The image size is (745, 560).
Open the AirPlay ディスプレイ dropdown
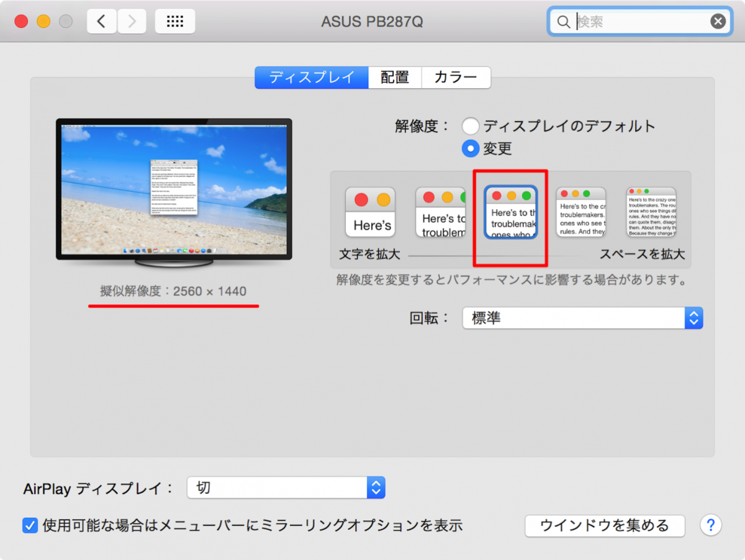[x=286, y=487]
